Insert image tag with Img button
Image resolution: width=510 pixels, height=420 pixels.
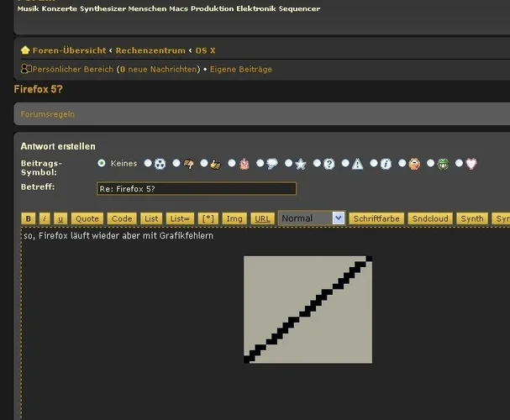tap(234, 218)
